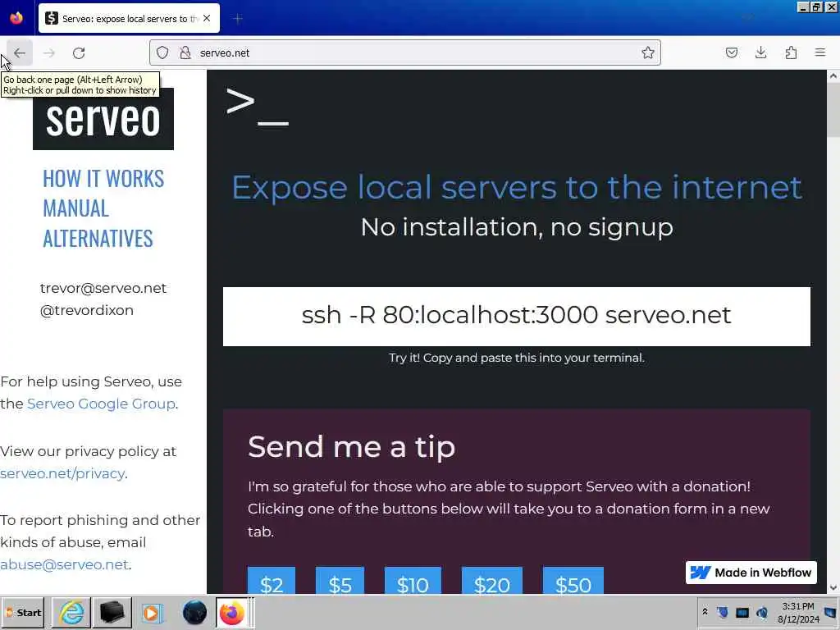Viewport: 840px width, 630px height.
Task: Close the Serveo tab with X
Action: point(207,18)
